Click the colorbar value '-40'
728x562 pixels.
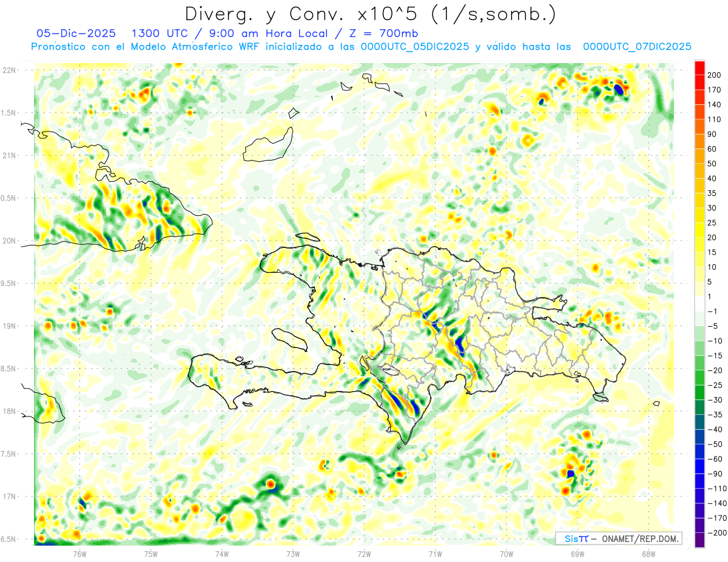click(716, 430)
